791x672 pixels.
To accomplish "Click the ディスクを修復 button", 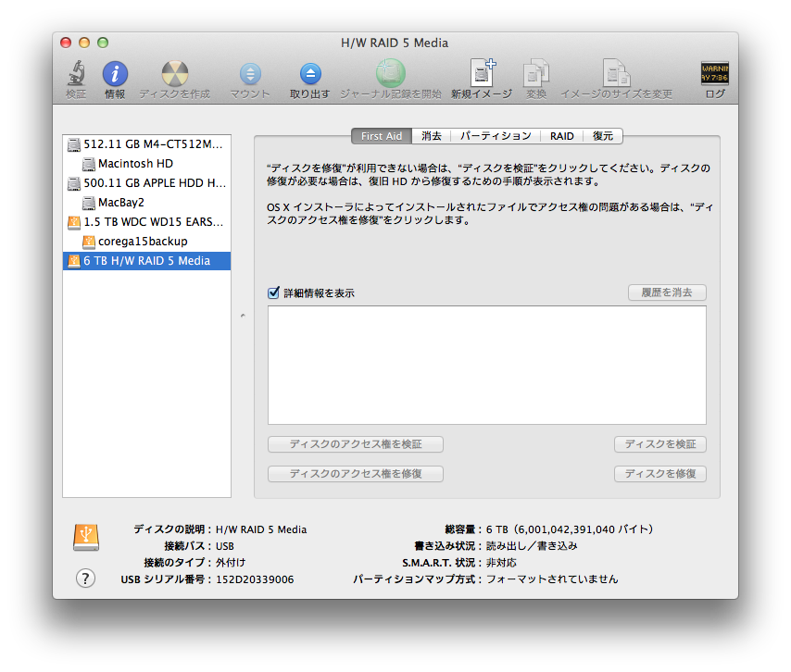I will click(x=659, y=474).
